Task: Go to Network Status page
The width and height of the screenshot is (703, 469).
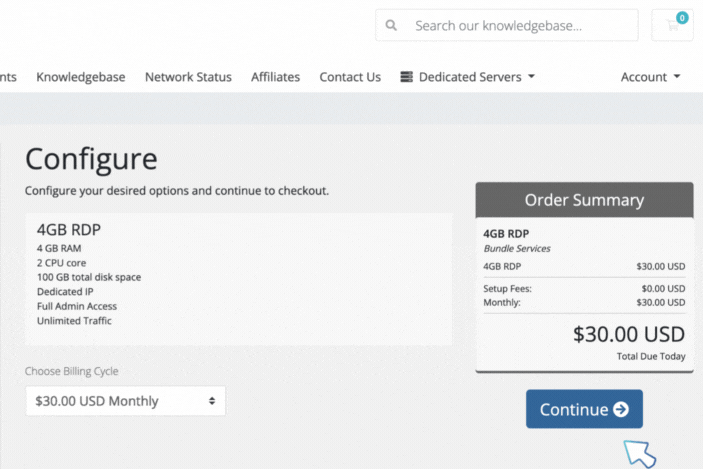Action: click(188, 77)
